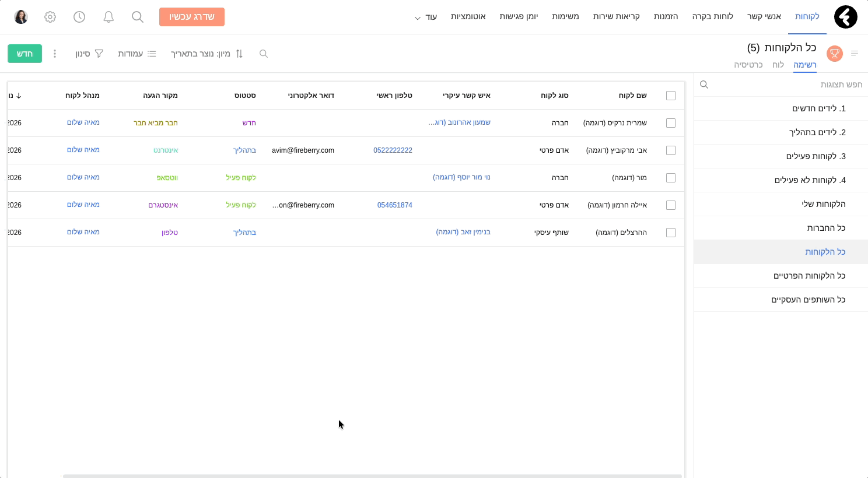Switch to the רשימה list view tab
Image resolution: width=868 pixels, height=478 pixels.
[x=805, y=65]
